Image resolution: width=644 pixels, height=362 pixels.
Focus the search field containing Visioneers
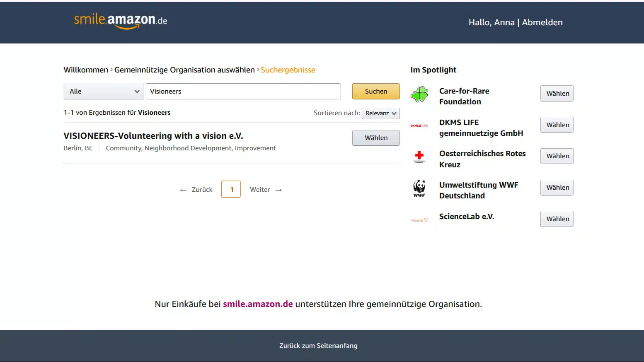243,92
